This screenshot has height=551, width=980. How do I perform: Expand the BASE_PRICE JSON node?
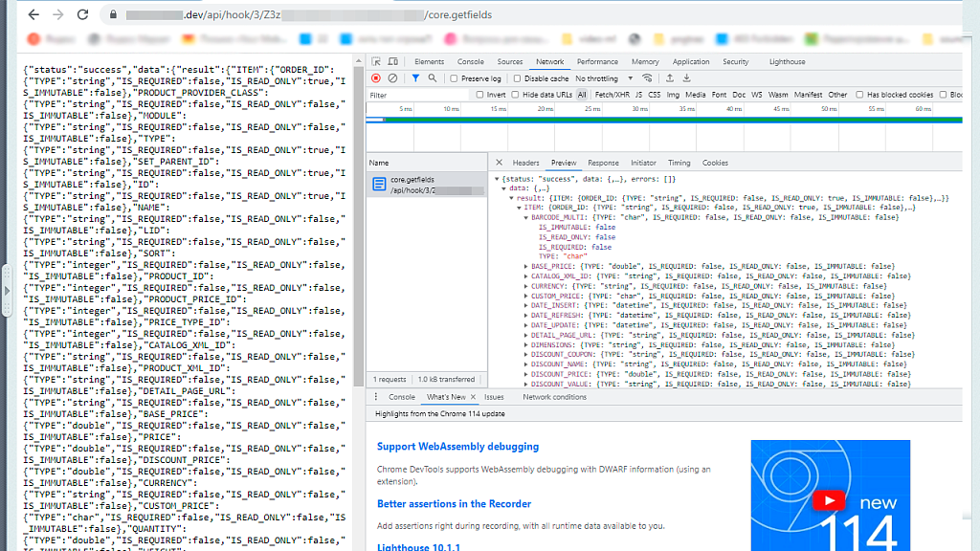(524, 266)
